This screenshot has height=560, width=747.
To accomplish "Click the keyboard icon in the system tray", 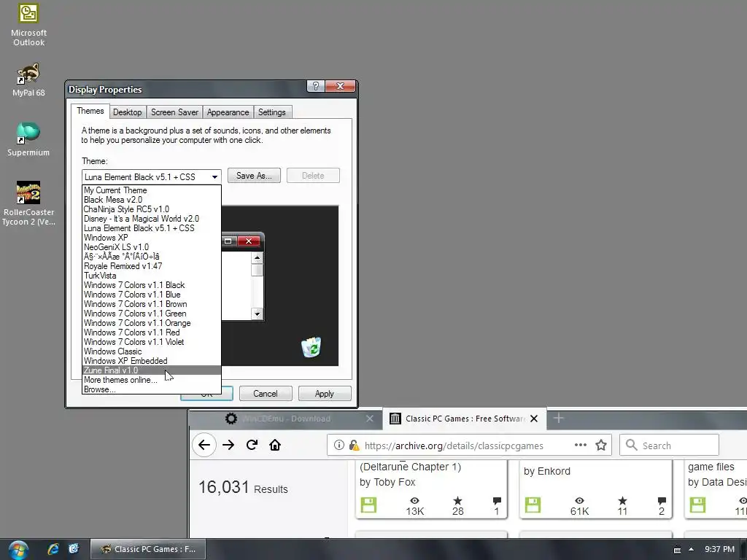I will (x=677, y=550).
